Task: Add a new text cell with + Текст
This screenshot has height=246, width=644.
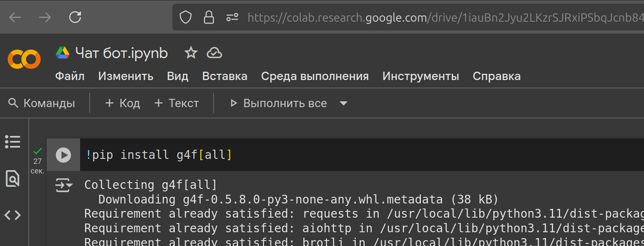Action: coord(177,103)
